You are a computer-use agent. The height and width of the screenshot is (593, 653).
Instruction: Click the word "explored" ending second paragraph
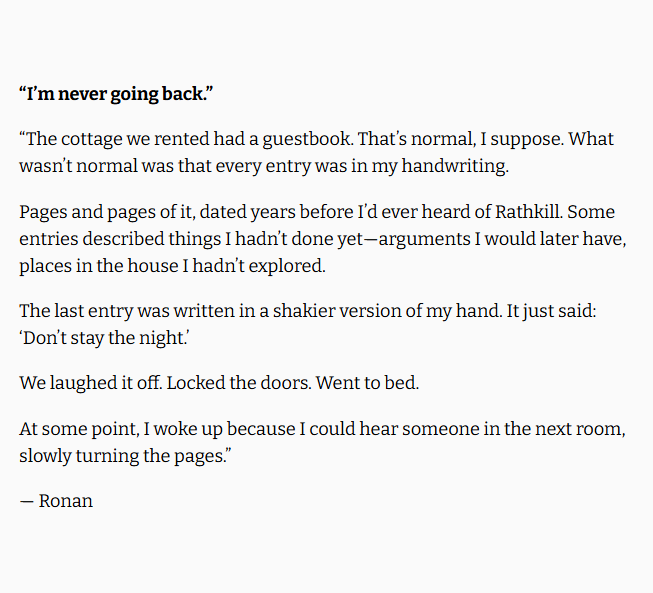tap(287, 266)
